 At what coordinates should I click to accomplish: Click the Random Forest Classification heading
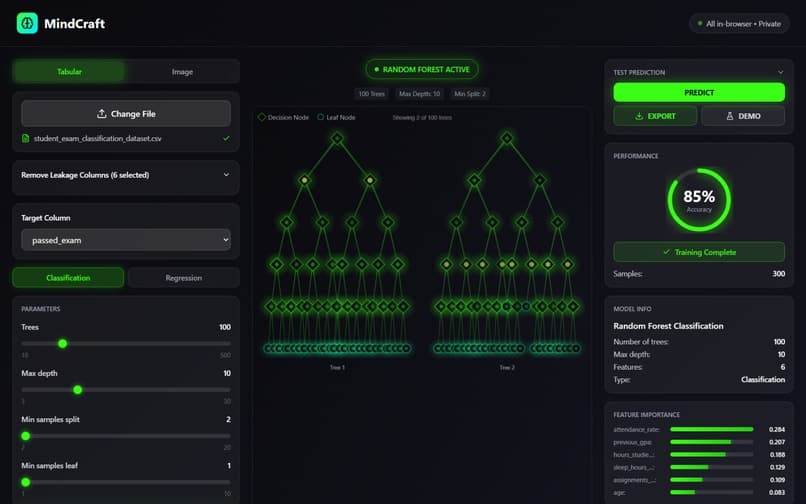click(x=668, y=326)
